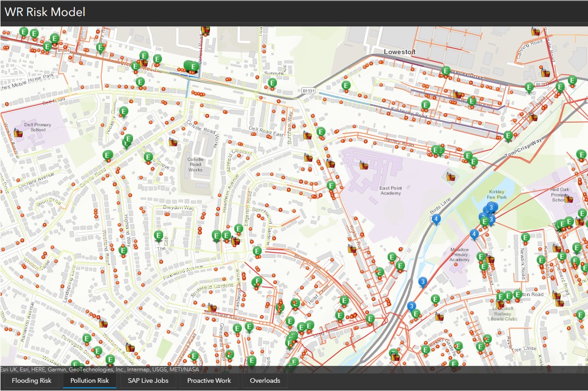
Task: Open the blue cluster marker labeled 4 on Birds Lane
Action: pos(436,218)
